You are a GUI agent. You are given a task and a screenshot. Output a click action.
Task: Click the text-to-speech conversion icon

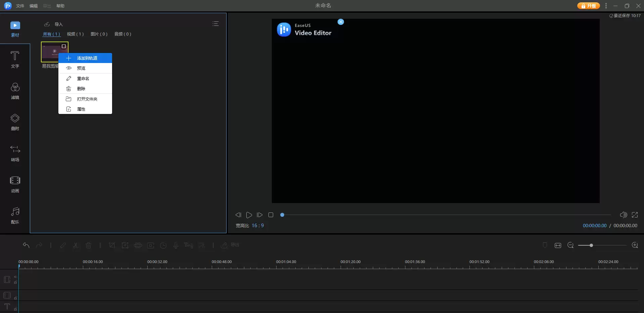(189, 245)
